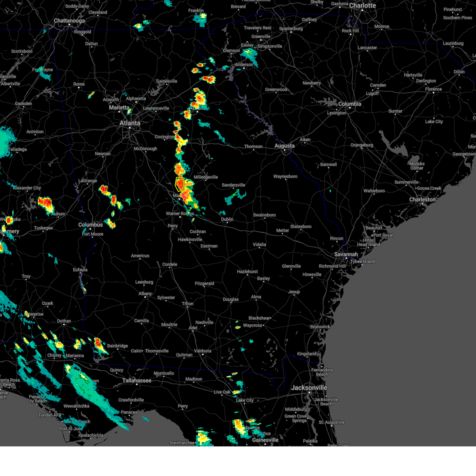Click the Hawkinsville town label
Viewport: 476px width, 476px height.
190,240
